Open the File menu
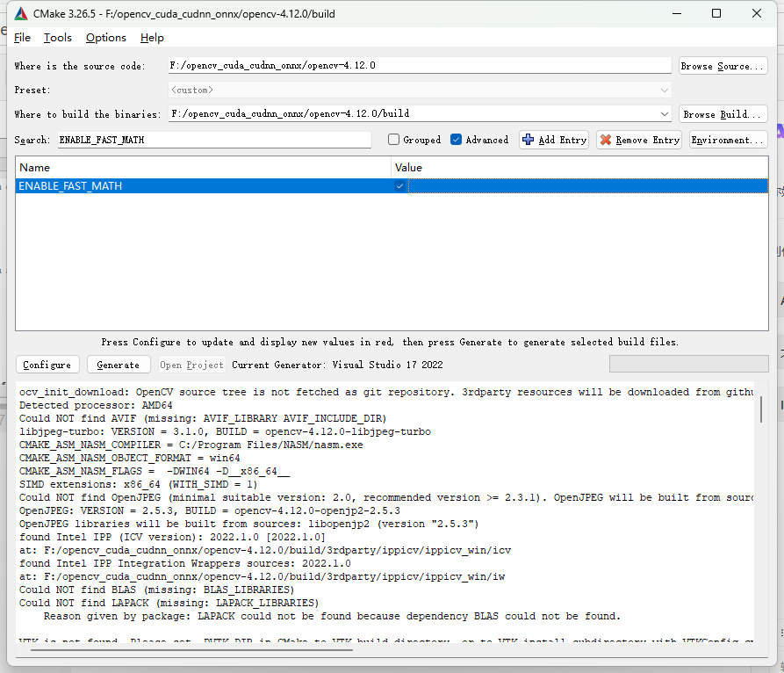 [22, 38]
